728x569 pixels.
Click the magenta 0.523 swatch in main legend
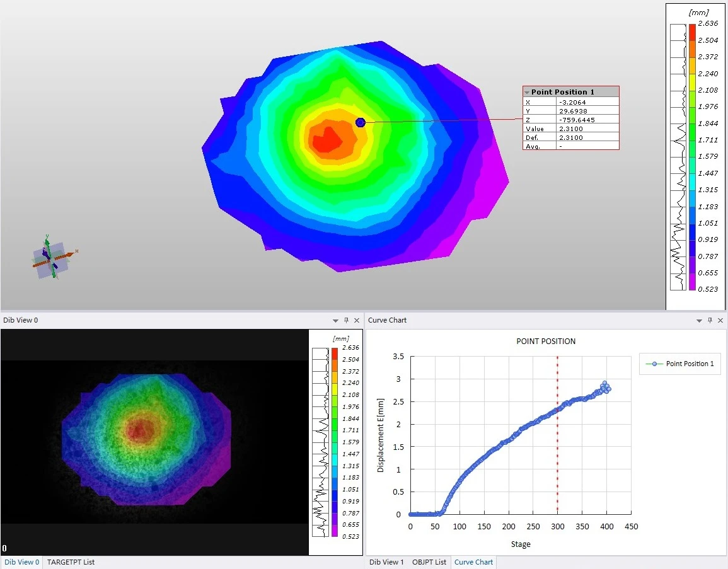coord(692,286)
